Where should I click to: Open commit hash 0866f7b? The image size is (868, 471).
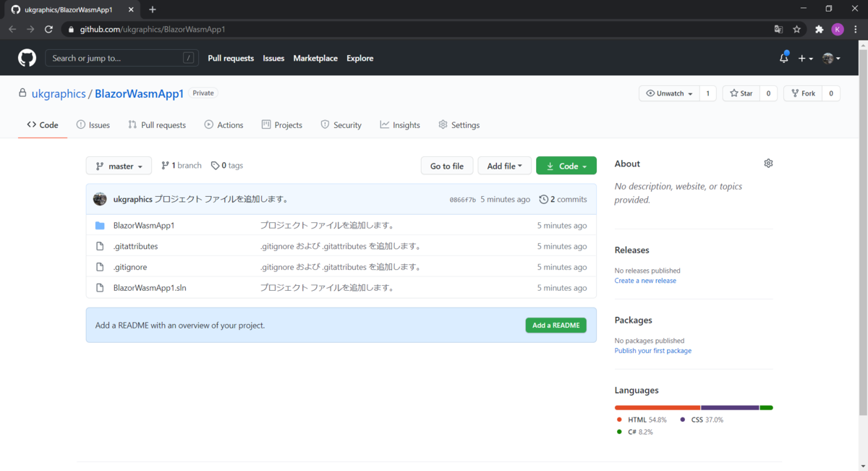(463, 200)
